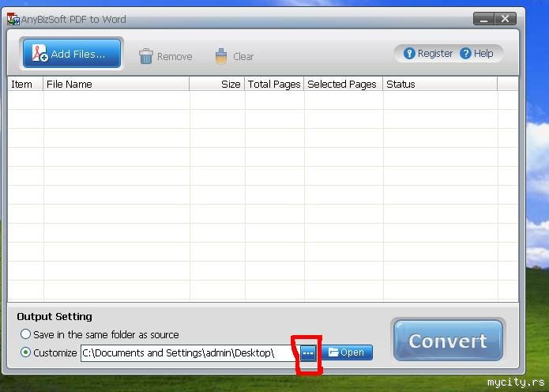Click the big Convert button
This screenshot has width=549, height=392.
pos(448,340)
